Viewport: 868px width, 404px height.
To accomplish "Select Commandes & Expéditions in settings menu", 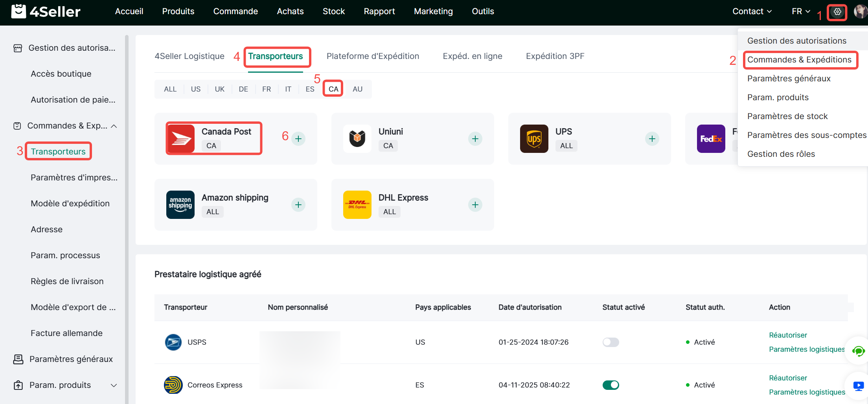I will coord(799,60).
